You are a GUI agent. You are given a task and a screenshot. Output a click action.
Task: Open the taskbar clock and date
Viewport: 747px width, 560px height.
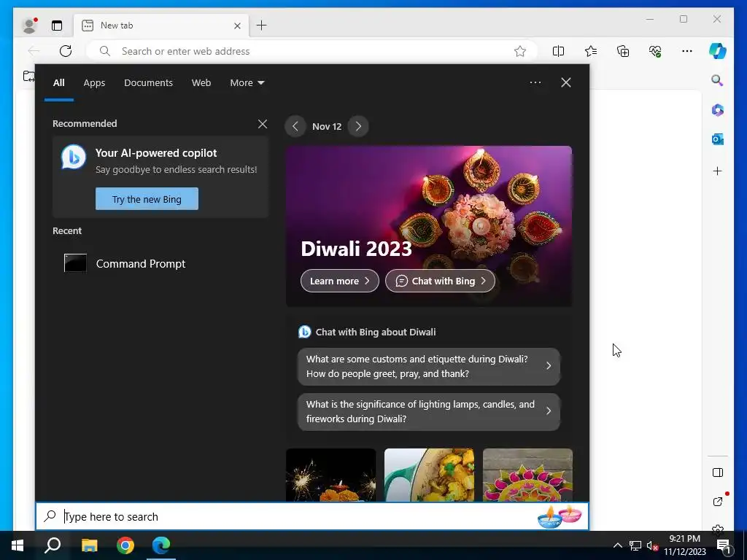tap(685, 545)
